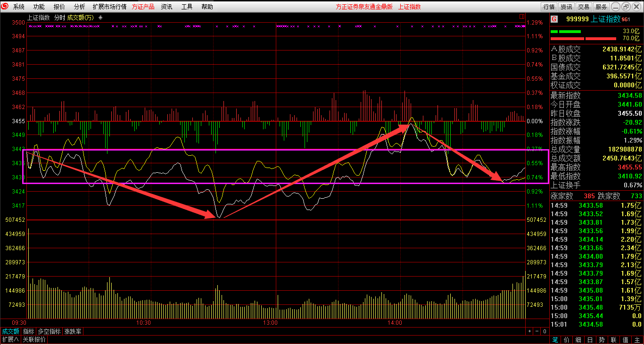Click the 13:00 time label on the axis
This screenshot has height=345, width=644.
pos(270,323)
